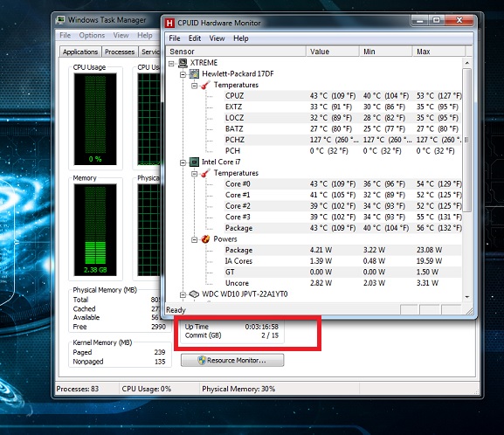Select the BATZ temperature row
This screenshot has width=504, height=435.
(x=342, y=129)
